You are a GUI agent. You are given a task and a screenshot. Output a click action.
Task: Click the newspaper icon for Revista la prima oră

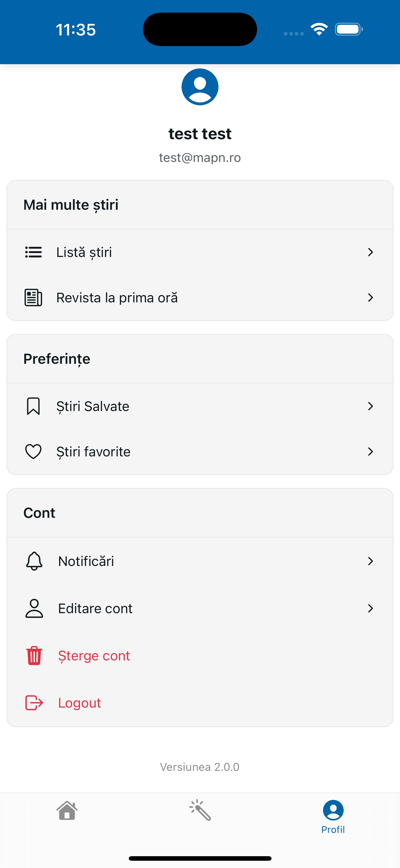[33, 298]
